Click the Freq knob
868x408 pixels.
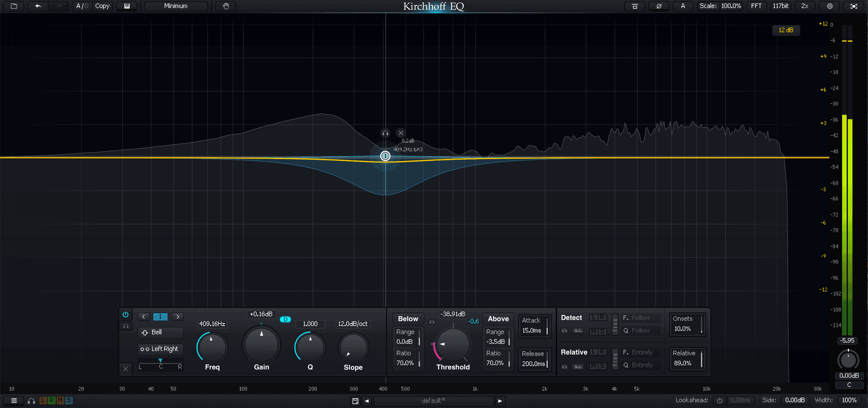(212, 347)
